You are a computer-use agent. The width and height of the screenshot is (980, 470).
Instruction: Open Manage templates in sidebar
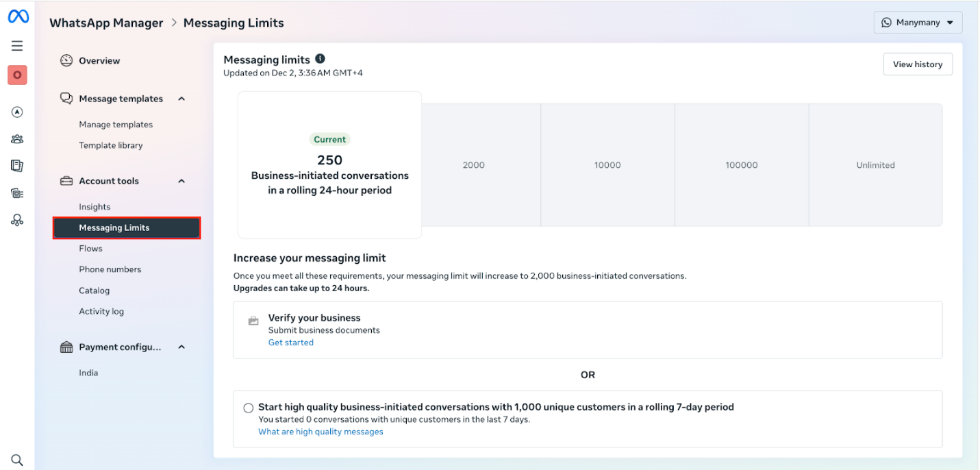tap(116, 125)
